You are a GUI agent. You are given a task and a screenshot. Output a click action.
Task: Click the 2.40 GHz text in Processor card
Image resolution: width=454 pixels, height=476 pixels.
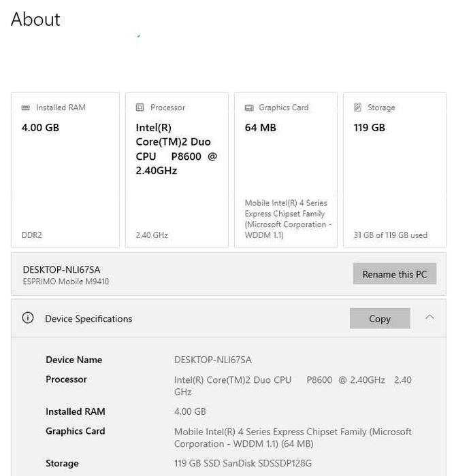pos(152,235)
